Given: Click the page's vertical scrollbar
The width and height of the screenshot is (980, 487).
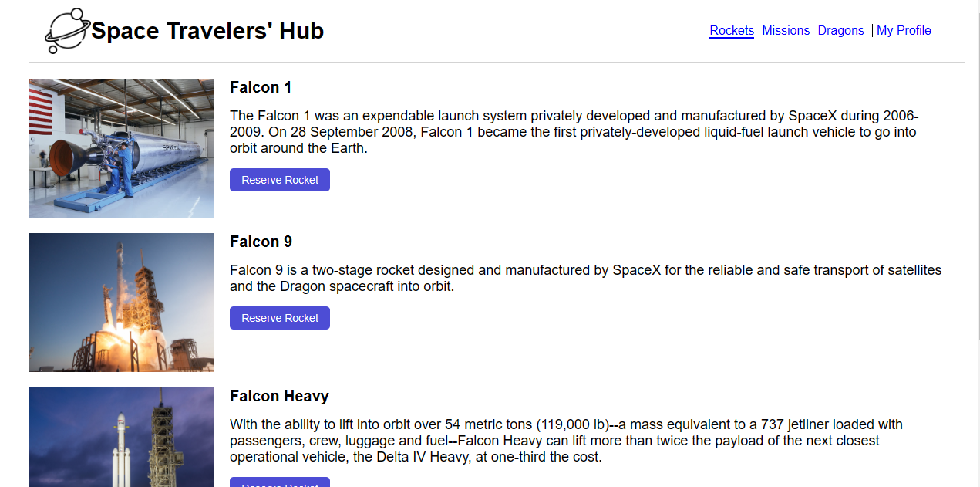Looking at the screenshot, I should 976,170.
